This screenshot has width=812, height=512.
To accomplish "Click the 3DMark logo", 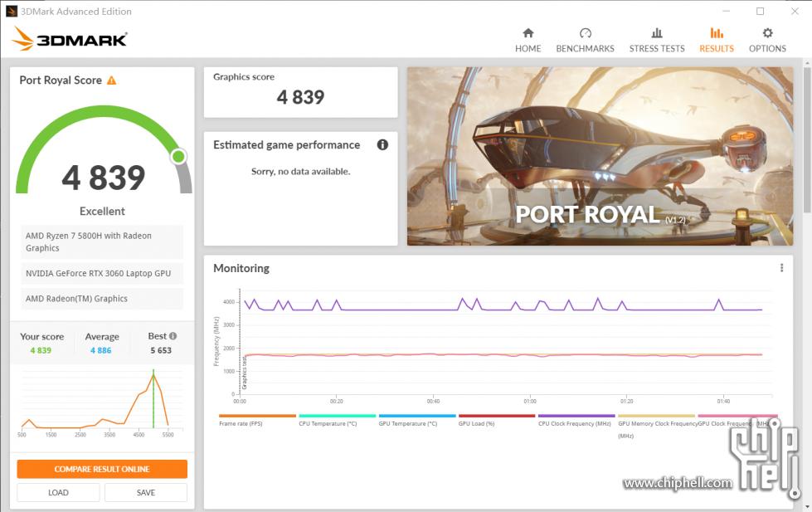I will click(70, 38).
